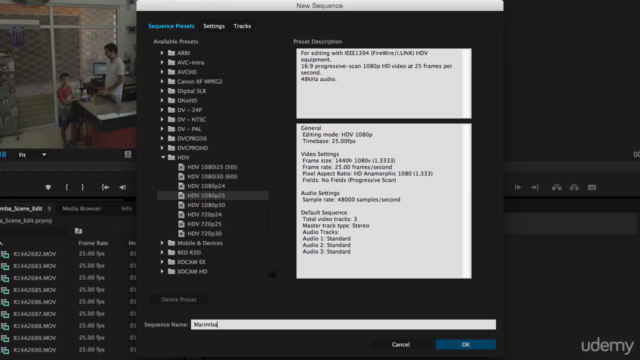Screen dimensions: 640x360
Task: Click the Preset Description scrollbar
Action: [467, 84]
